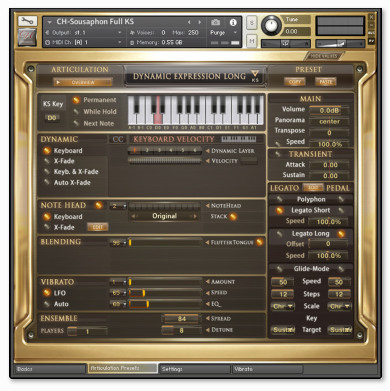Open the Purge dropdown menu
This screenshot has width=390, height=391.
[223, 33]
